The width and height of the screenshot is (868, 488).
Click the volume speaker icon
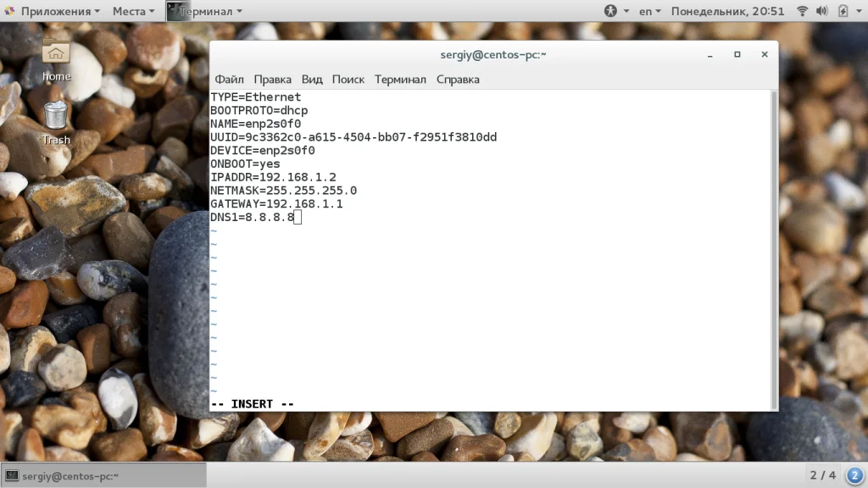[x=822, y=10]
